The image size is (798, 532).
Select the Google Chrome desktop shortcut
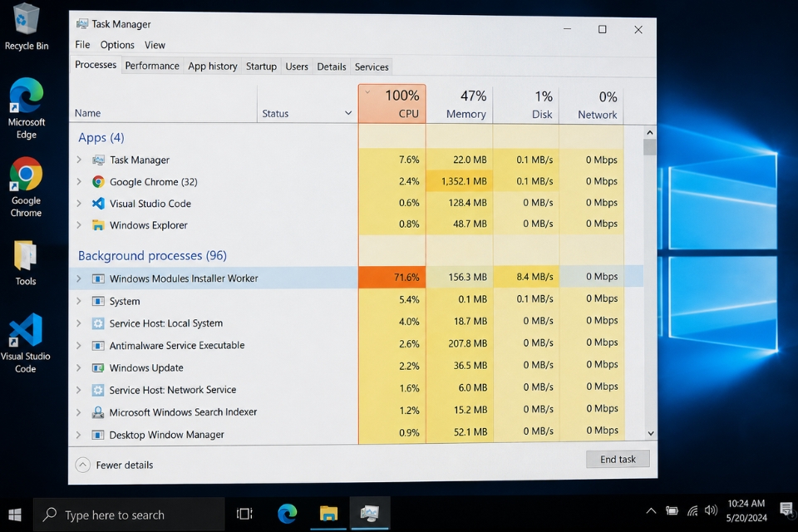click(x=26, y=187)
